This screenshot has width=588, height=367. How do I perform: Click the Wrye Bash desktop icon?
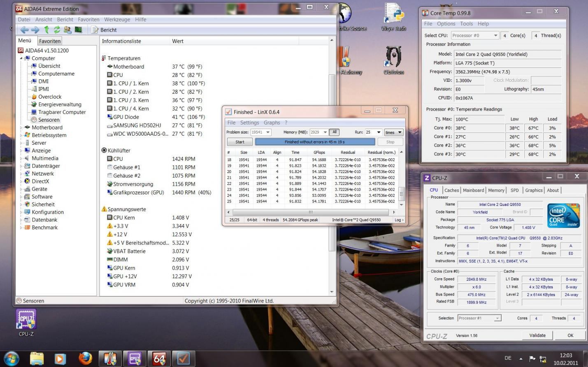point(394,17)
